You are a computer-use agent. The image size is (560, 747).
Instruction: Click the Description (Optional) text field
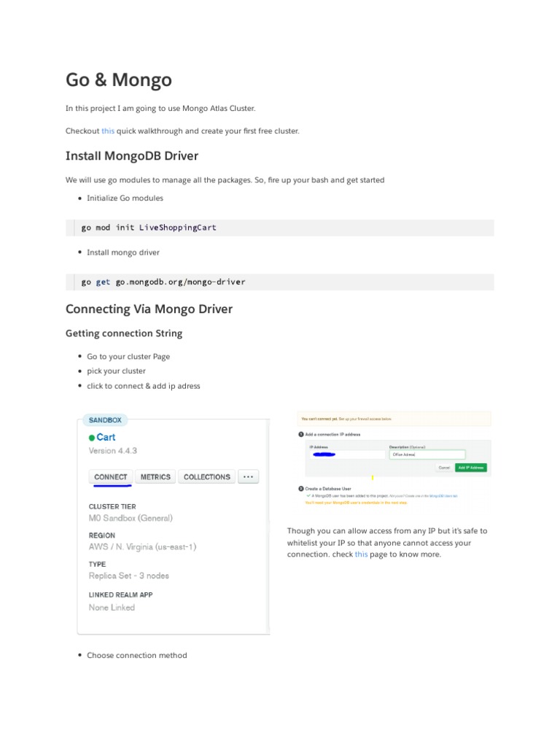427,454
